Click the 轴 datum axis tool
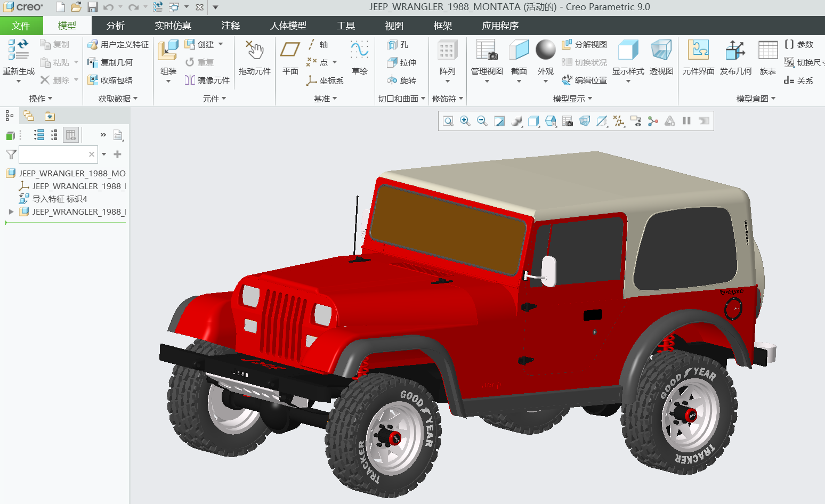The width and height of the screenshot is (825, 504). (318, 44)
